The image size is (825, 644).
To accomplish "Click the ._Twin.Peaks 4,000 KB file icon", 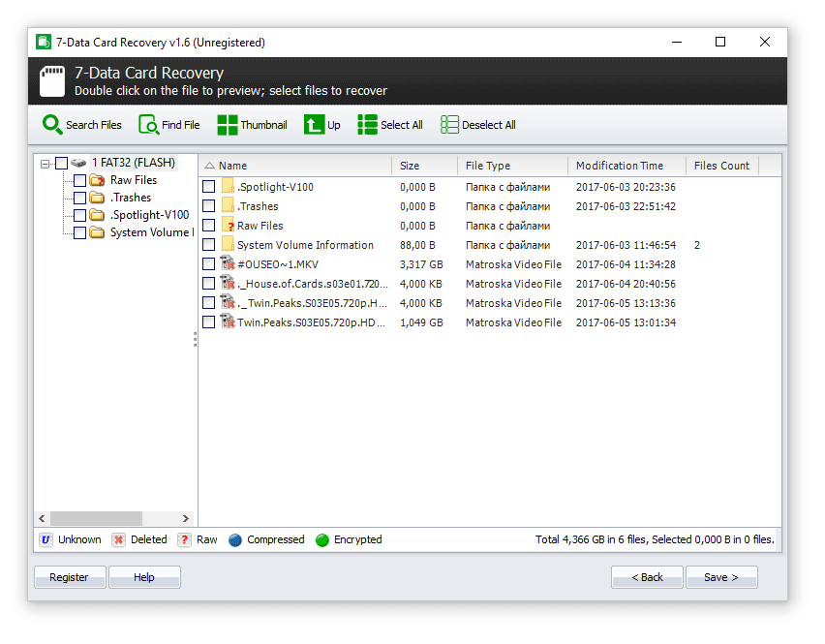I will tap(228, 302).
